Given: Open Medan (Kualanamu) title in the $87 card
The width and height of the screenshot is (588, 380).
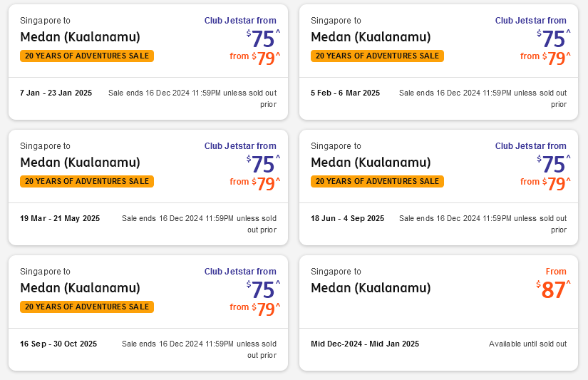Looking at the screenshot, I should pos(371,288).
